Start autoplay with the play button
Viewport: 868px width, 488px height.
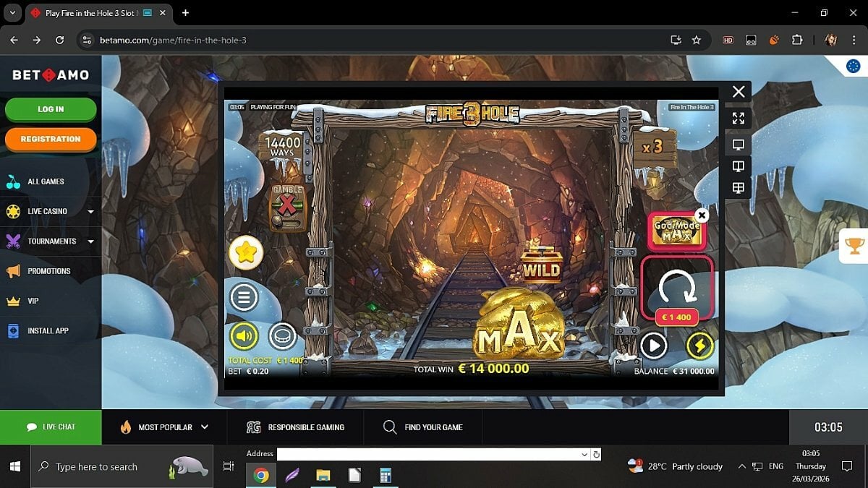click(x=653, y=346)
